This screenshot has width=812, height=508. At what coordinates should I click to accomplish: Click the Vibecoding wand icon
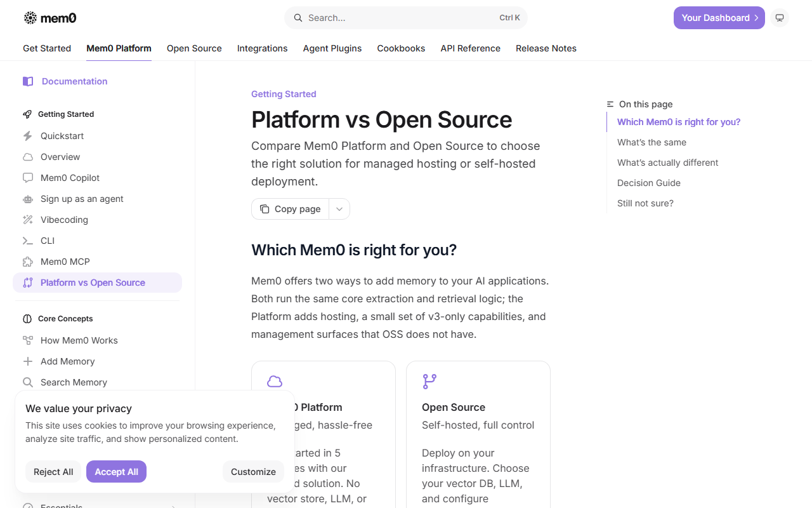28,220
